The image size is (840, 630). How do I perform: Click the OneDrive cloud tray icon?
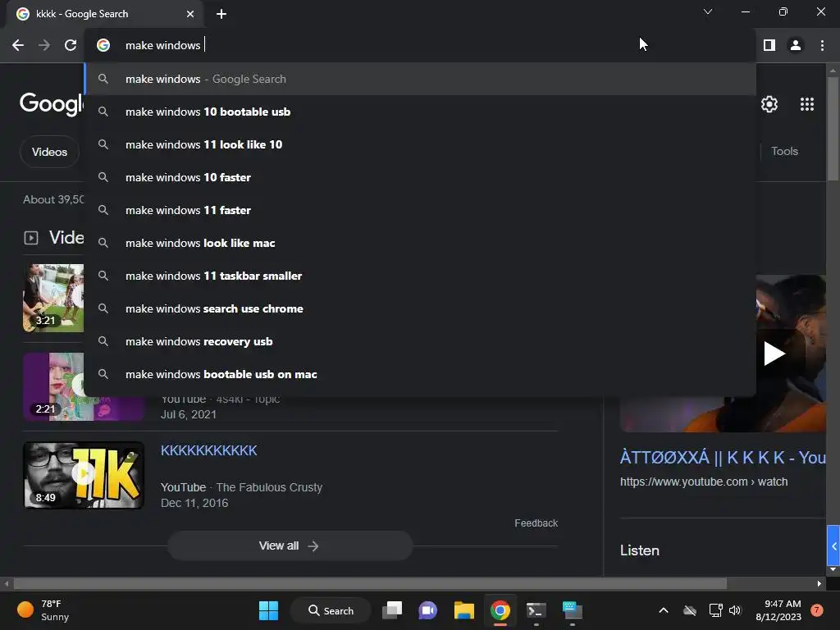coord(690,610)
